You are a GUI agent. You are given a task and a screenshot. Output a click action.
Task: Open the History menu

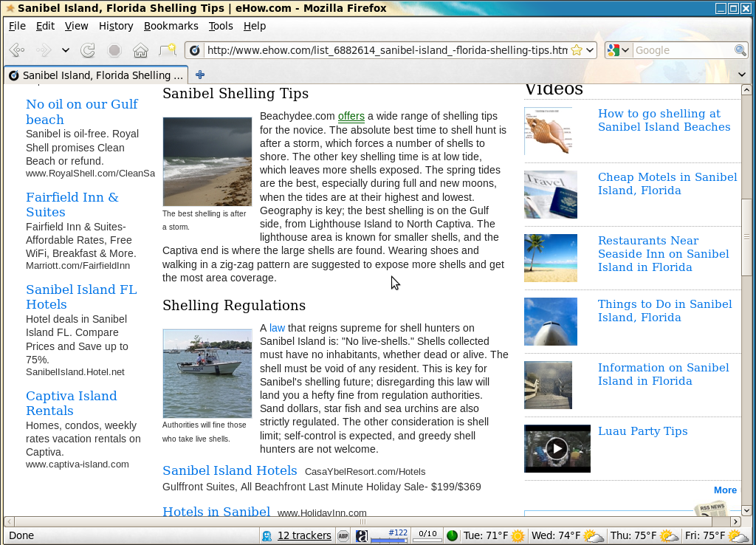pos(116,26)
